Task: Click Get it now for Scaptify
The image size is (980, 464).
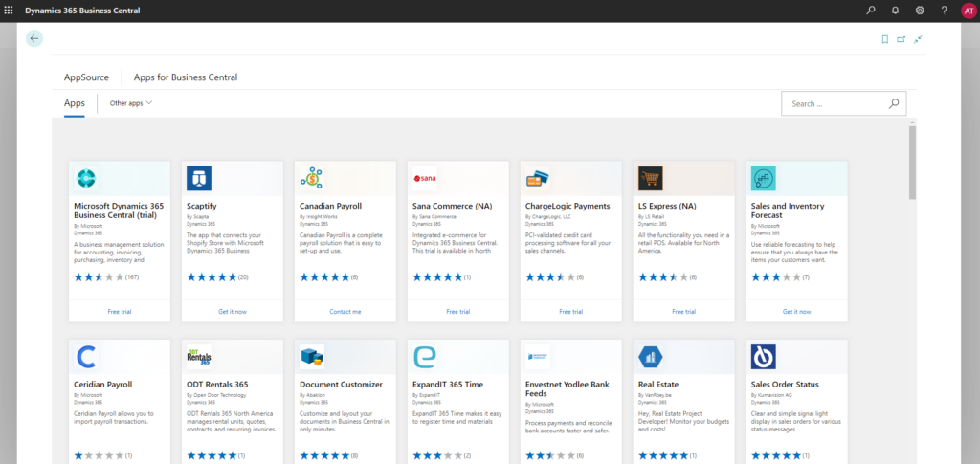Action: (233, 311)
